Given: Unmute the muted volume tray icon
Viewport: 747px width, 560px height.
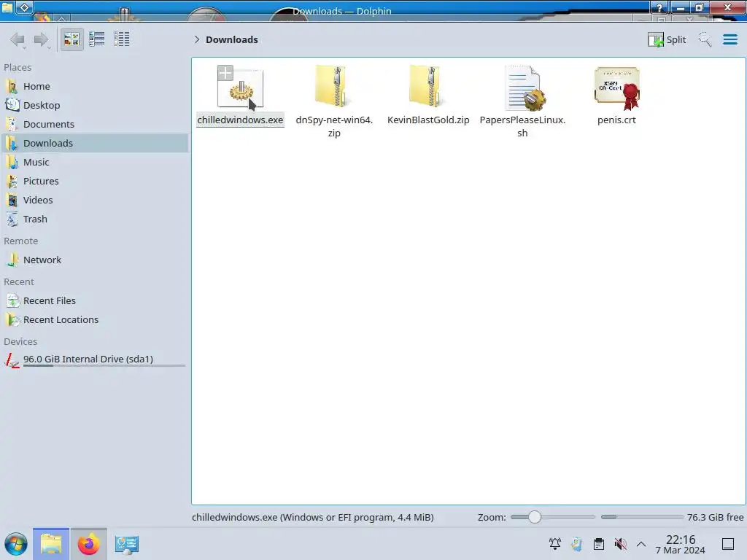Looking at the screenshot, I should (x=620, y=544).
